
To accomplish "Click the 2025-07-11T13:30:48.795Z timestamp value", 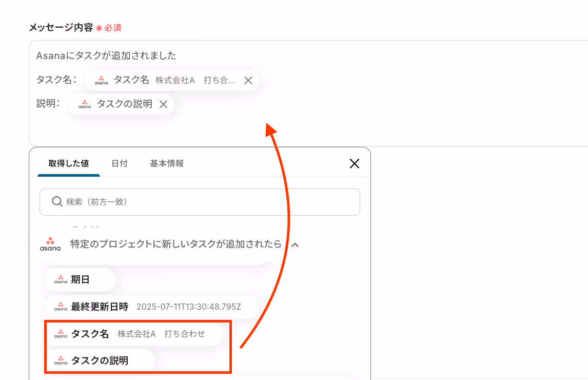I will (x=189, y=307).
